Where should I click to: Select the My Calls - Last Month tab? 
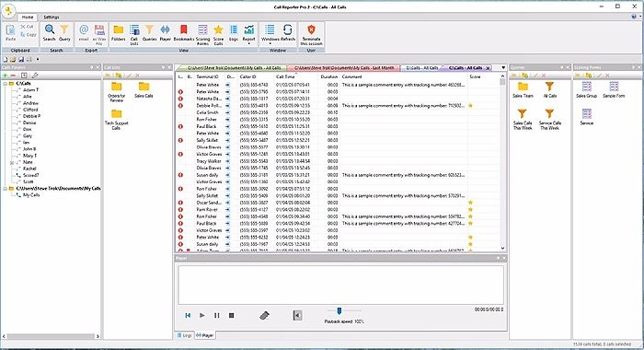(x=344, y=68)
